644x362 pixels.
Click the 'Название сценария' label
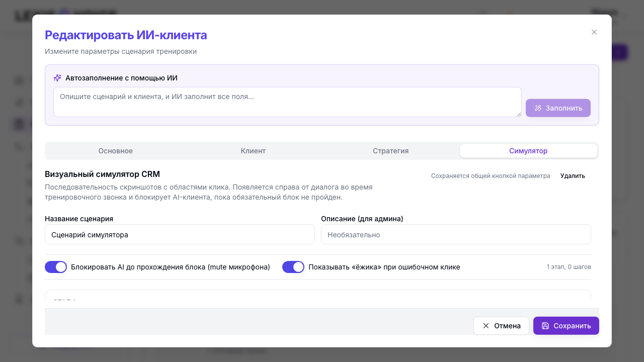[79, 219]
